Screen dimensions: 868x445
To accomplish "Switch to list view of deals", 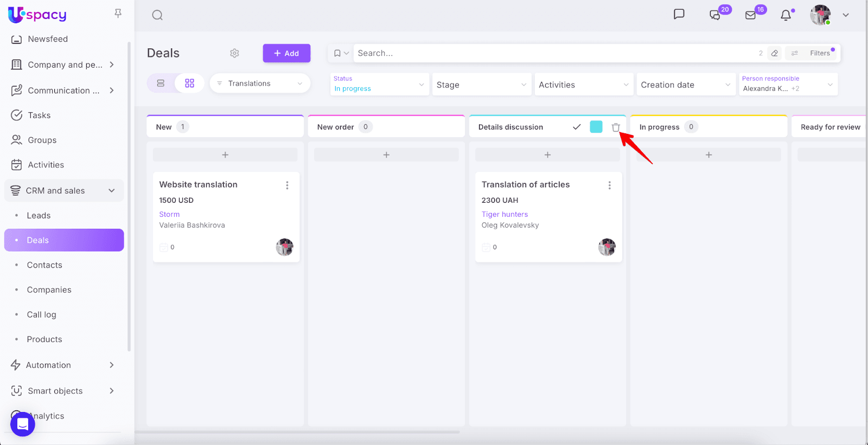I will click(x=161, y=83).
